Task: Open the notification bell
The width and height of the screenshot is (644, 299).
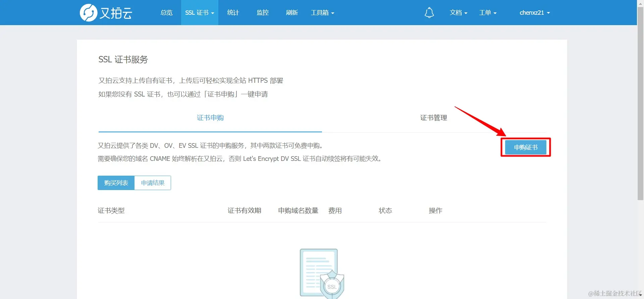Action: pyautogui.click(x=429, y=13)
